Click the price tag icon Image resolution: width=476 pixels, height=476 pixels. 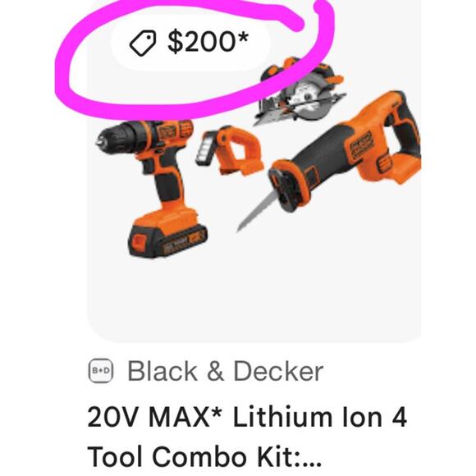point(143,43)
